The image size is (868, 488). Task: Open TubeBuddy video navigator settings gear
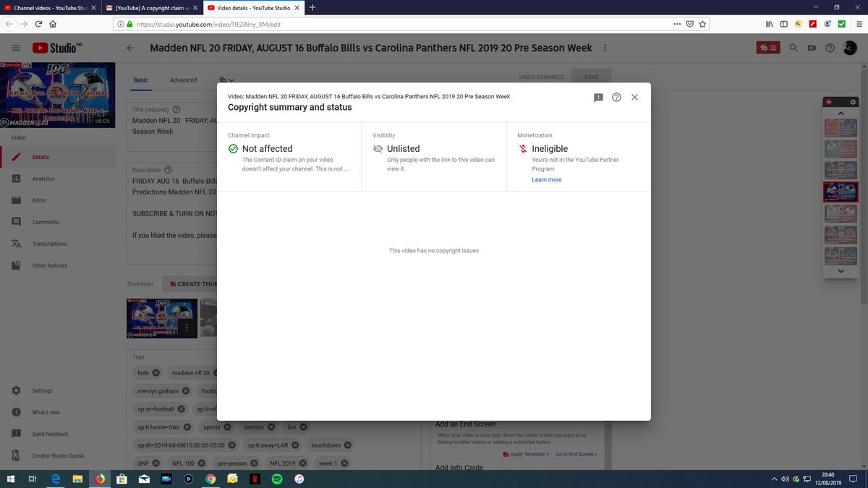point(852,102)
